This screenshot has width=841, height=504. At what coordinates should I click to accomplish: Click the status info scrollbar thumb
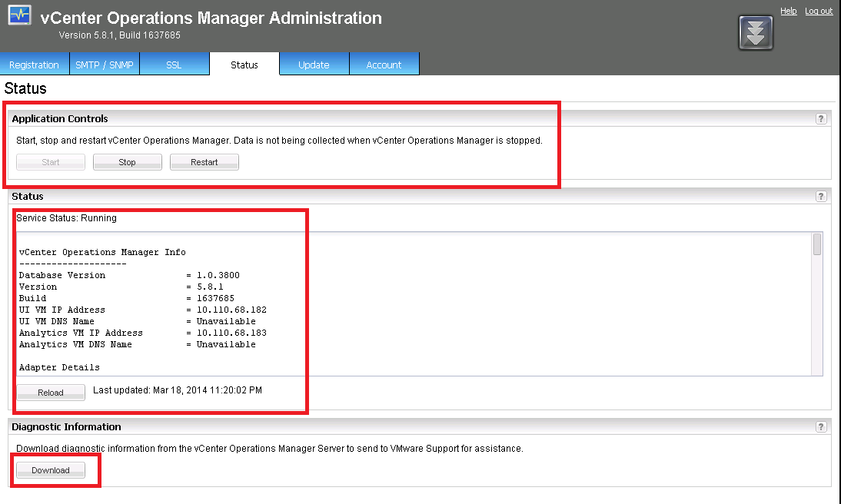[817, 244]
